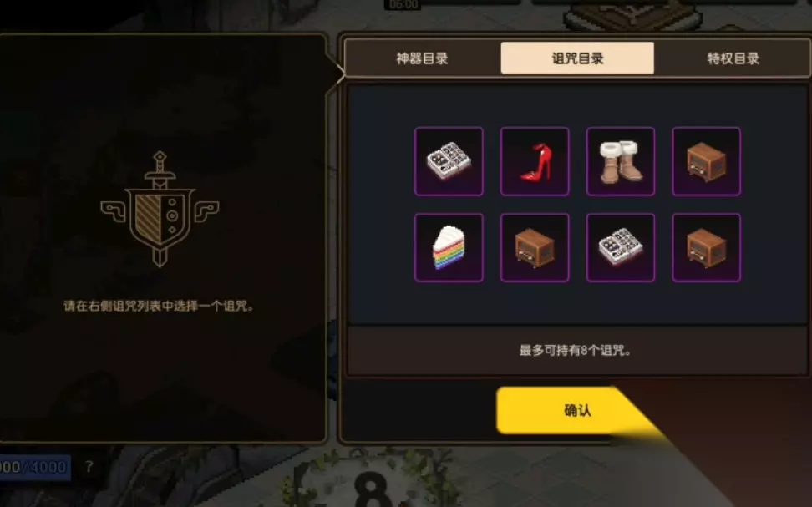
Task: Open the 诅咒目录 tab
Action: 577,58
